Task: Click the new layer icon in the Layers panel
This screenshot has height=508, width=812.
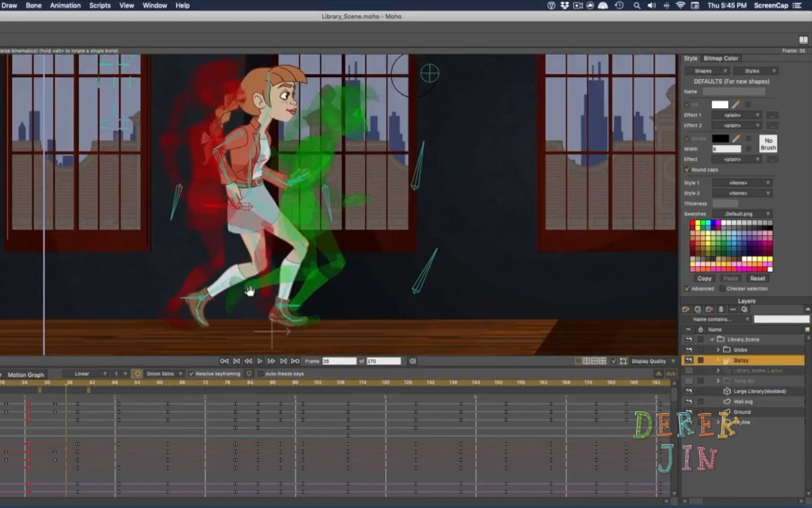Action: (x=686, y=309)
